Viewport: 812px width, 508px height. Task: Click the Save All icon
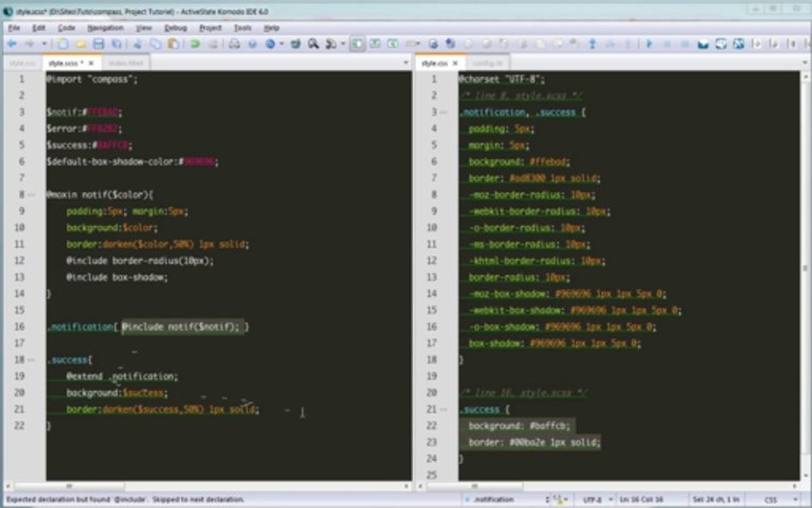tap(116, 44)
